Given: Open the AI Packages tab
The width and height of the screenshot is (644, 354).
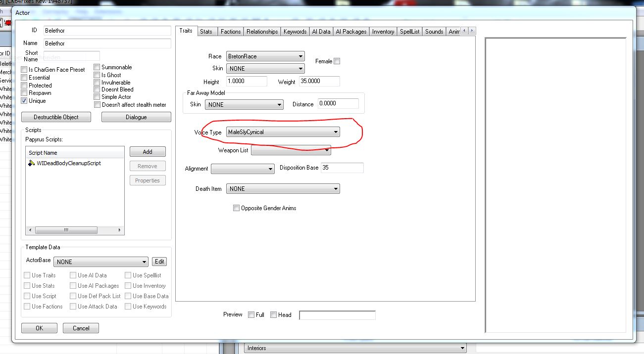Looking at the screenshot, I should click(x=351, y=32).
